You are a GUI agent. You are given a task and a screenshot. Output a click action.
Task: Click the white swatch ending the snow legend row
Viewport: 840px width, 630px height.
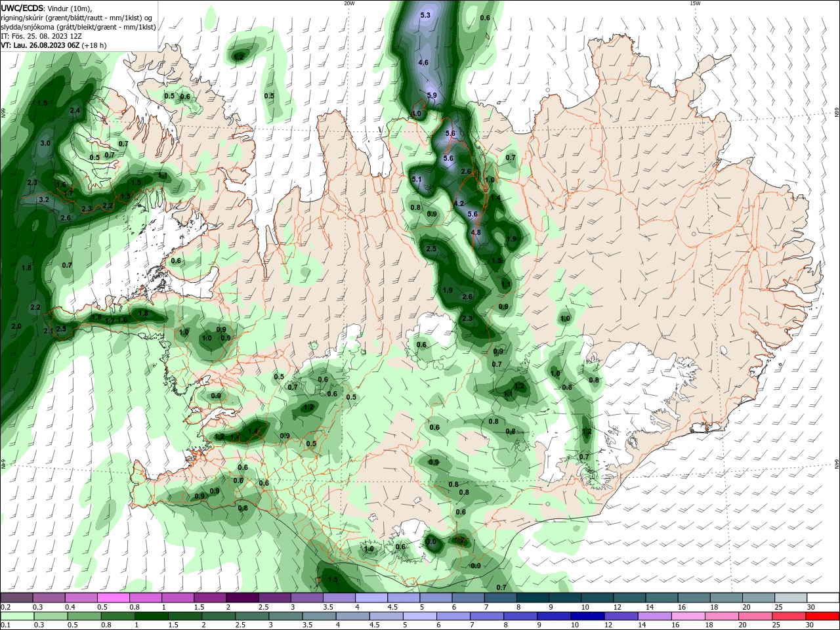(823, 598)
